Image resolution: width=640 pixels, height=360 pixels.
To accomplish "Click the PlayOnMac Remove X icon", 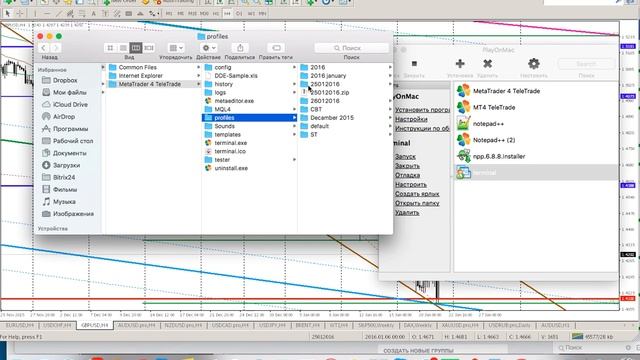I will pyautogui.click(x=487, y=64).
